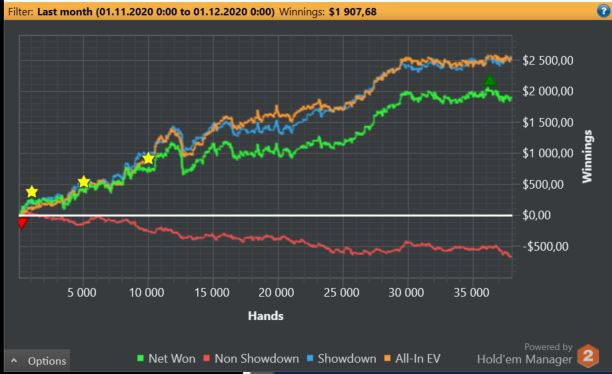612x374 pixels.
Task: Toggle the Non Showdown legend entry
Action: pos(252,358)
